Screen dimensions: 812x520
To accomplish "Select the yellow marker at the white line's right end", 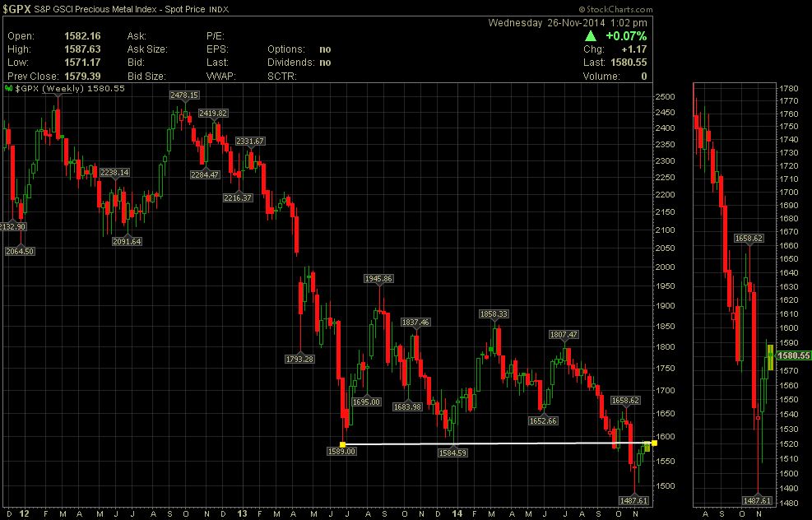I will click(x=654, y=443).
